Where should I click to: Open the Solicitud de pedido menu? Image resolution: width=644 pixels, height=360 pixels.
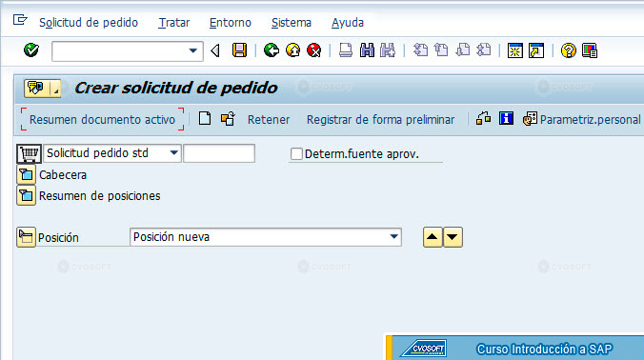click(x=89, y=23)
